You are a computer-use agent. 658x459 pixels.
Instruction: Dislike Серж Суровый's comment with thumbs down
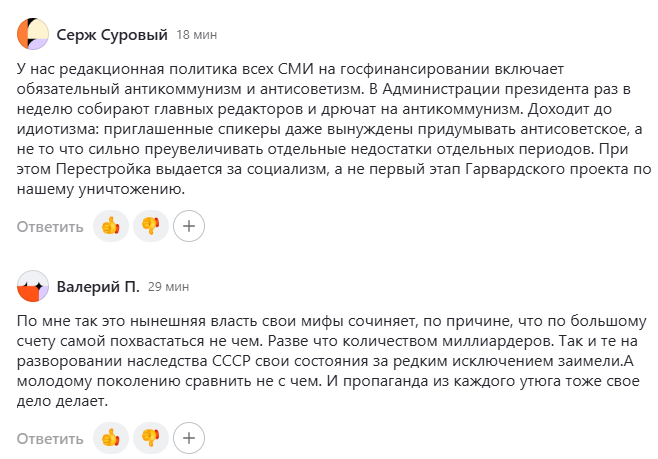(x=151, y=226)
